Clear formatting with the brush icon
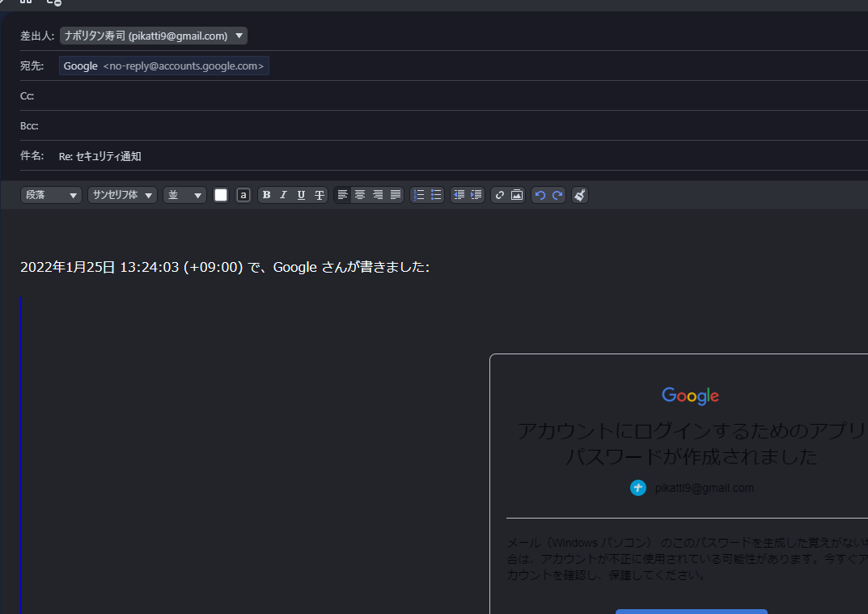This screenshot has width=868, height=614. 579,195
